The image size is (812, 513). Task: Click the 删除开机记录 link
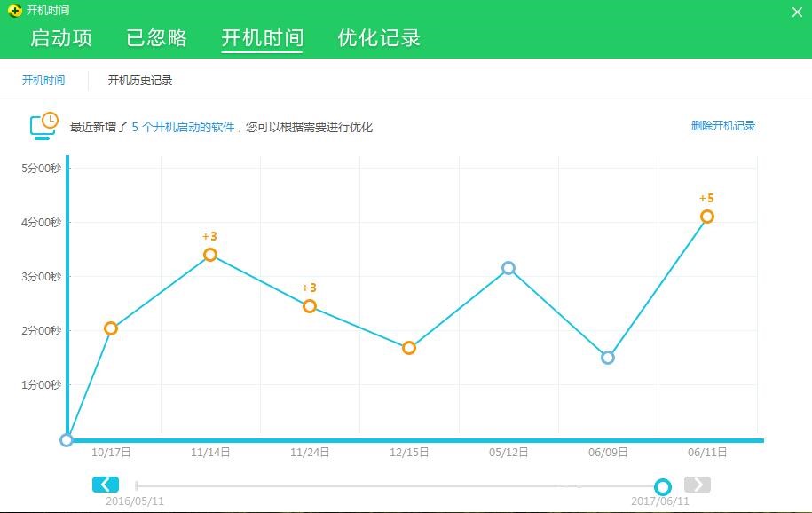click(721, 126)
